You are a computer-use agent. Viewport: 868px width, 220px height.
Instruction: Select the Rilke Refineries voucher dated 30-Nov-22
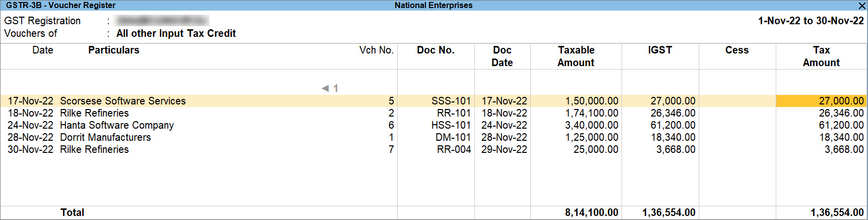point(433,149)
